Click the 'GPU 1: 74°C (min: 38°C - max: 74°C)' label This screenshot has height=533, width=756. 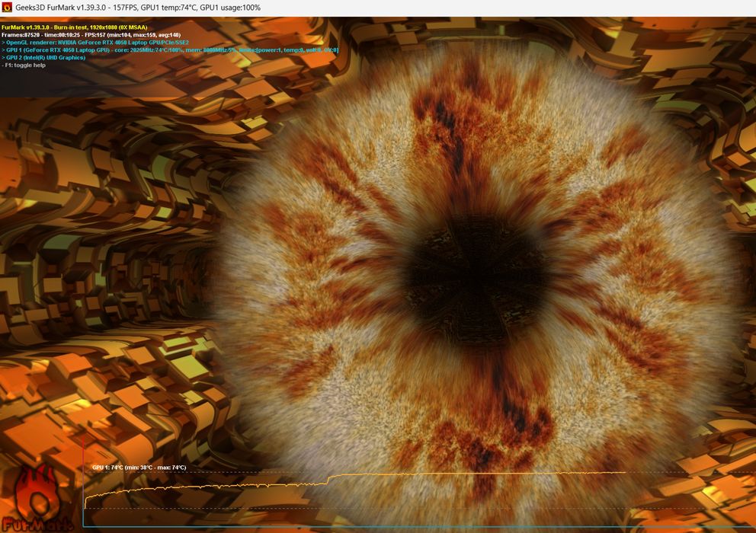[139, 468]
